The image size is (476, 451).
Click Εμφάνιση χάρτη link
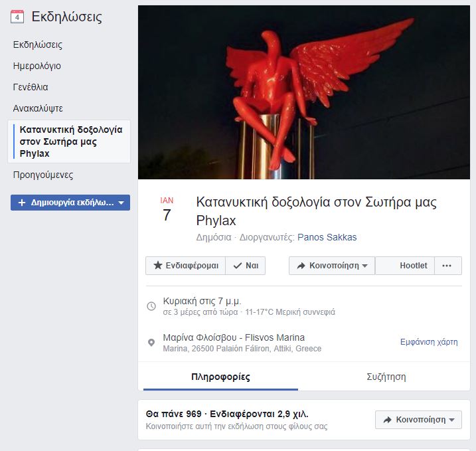point(429,342)
